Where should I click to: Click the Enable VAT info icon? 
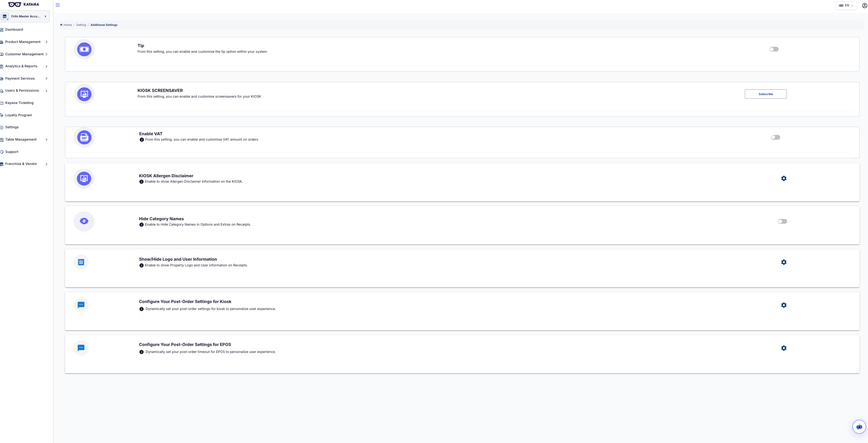[142, 140]
